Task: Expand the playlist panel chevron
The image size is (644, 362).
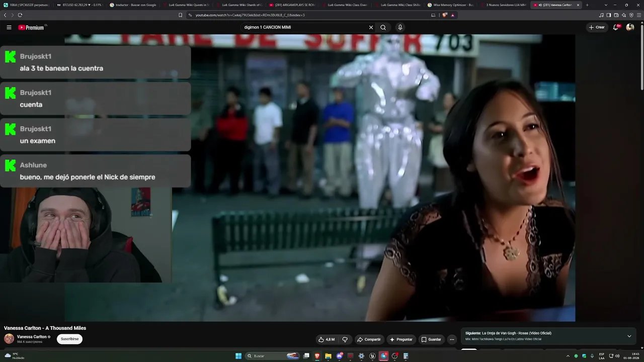Action: point(629,336)
